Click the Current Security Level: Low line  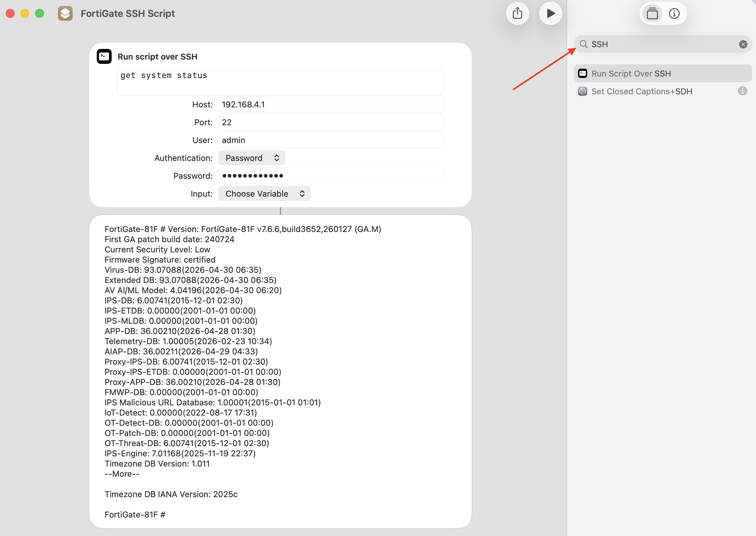(x=157, y=250)
